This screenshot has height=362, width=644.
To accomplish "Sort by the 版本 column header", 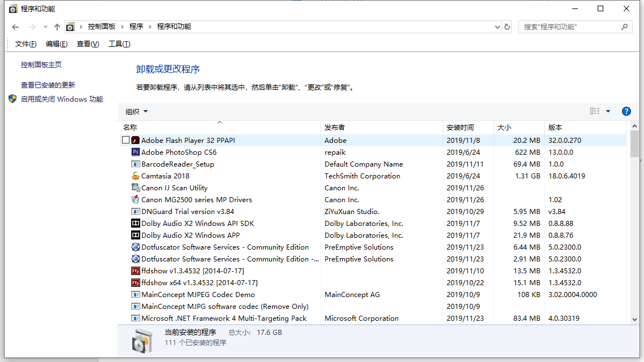I will click(586, 127).
